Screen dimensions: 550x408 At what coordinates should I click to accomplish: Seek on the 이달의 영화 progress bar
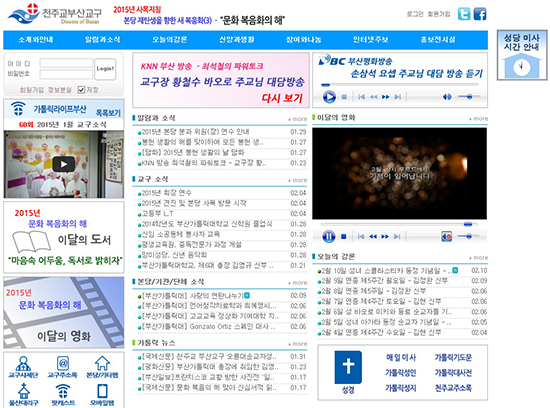pos(400,224)
